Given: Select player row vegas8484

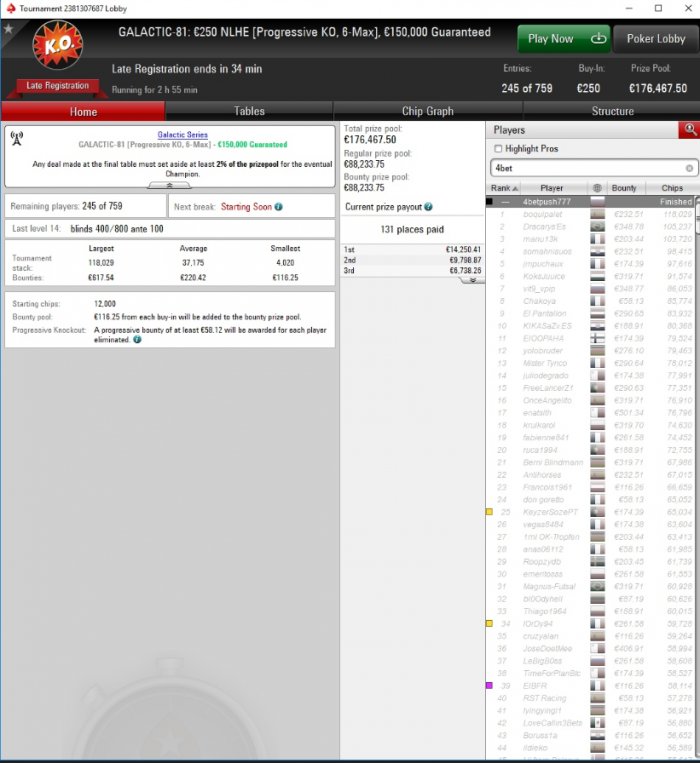Looking at the screenshot, I should [590, 525].
